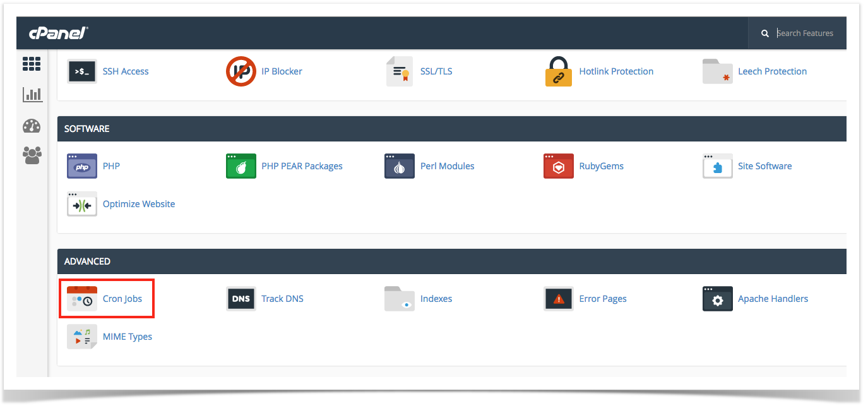This screenshot has width=868, height=408.
Task: Open the Indexes link
Action: pyautogui.click(x=436, y=299)
